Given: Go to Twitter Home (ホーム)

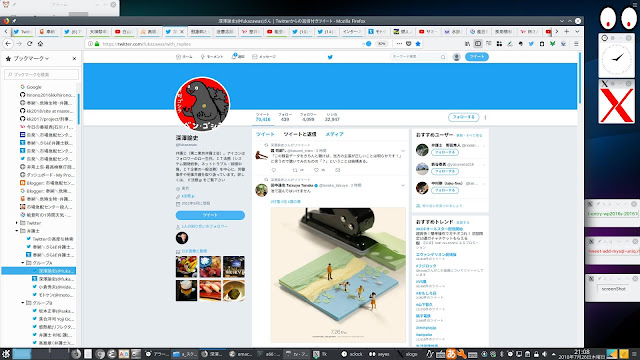Looking at the screenshot, I should [184, 57].
